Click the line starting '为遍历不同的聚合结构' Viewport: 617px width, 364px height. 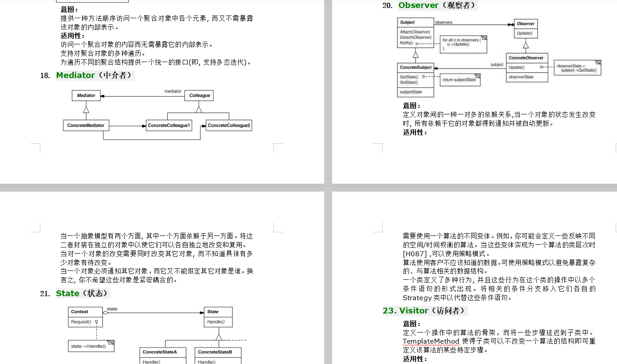pos(157,62)
